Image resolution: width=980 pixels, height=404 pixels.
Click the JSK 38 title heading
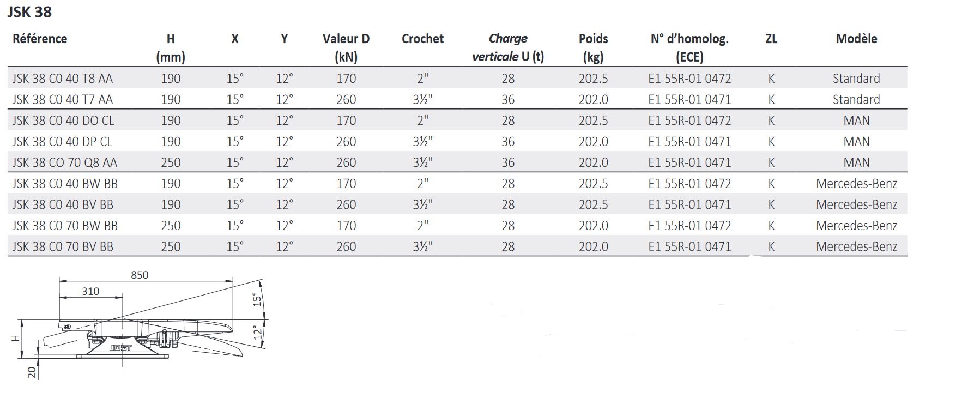click(x=29, y=12)
